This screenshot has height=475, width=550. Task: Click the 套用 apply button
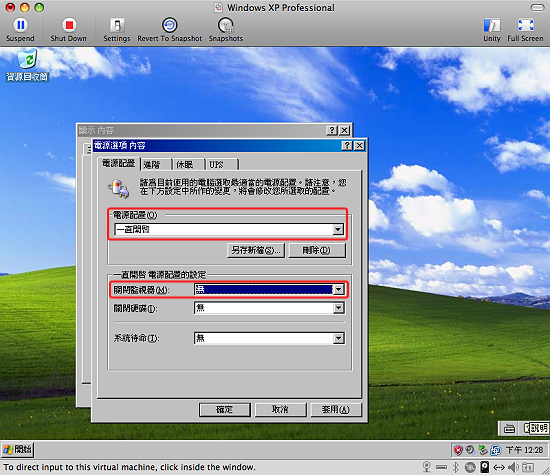tap(336, 409)
